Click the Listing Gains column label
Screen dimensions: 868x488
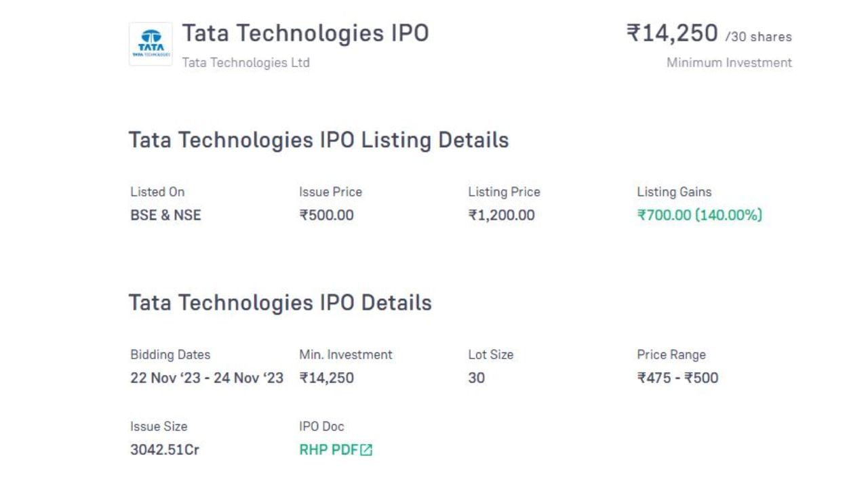(674, 192)
